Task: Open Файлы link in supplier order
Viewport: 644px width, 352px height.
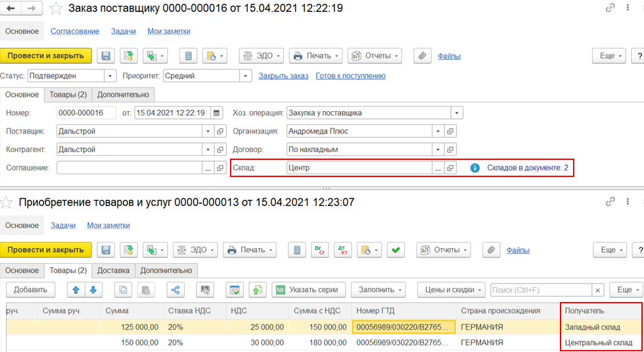Action: click(449, 56)
